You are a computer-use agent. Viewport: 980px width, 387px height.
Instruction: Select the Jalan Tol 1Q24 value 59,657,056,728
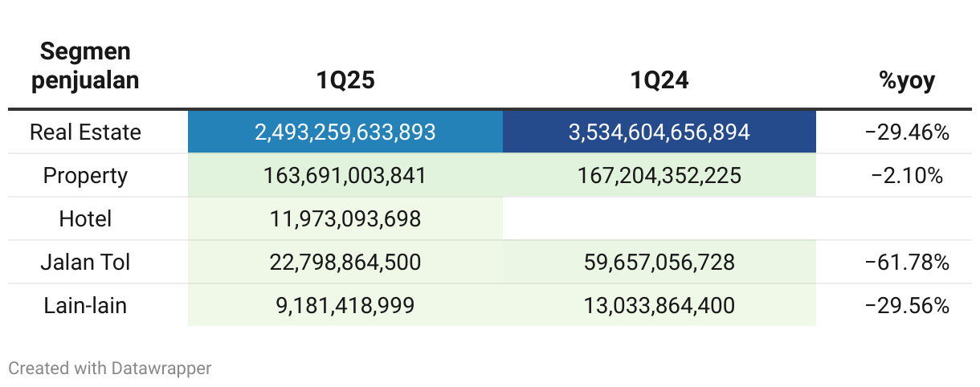point(659,262)
